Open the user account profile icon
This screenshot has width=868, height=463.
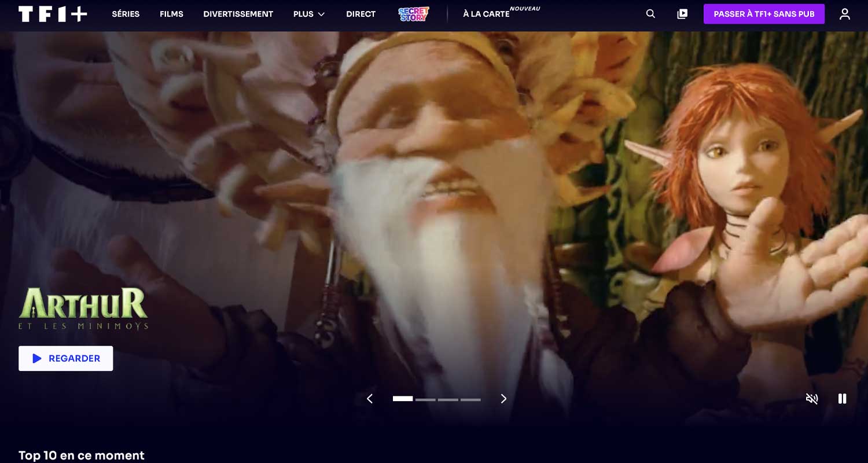coord(845,14)
